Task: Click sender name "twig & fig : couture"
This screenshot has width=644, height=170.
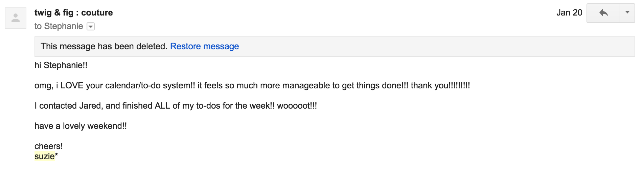Action: pyautogui.click(x=73, y=12)
